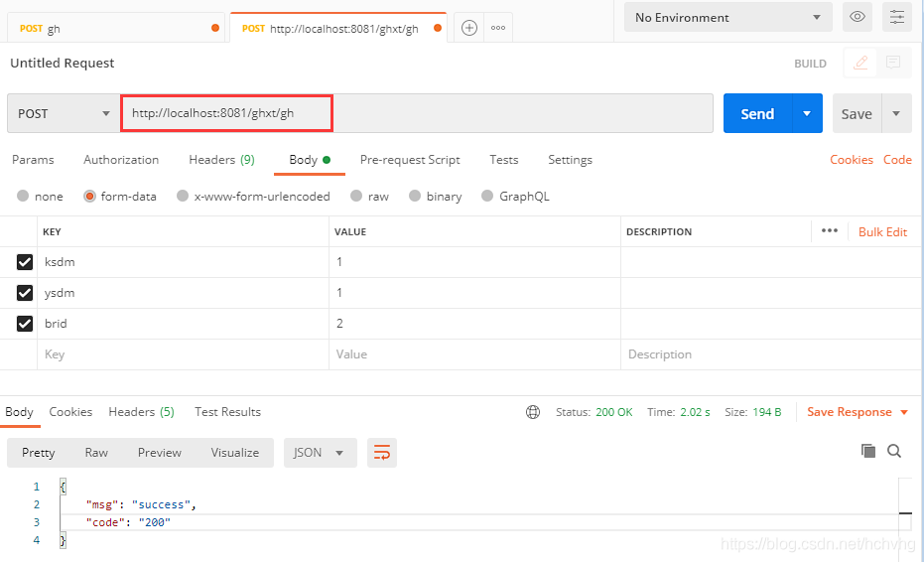Select the x-www-form-urlencoded body type

183,197
